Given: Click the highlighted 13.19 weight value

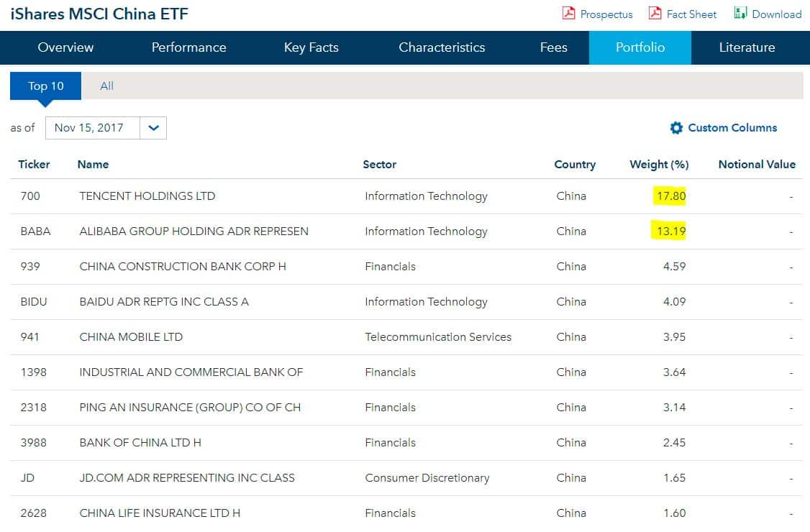Looking at the screenshot, I should pos(671,231).
